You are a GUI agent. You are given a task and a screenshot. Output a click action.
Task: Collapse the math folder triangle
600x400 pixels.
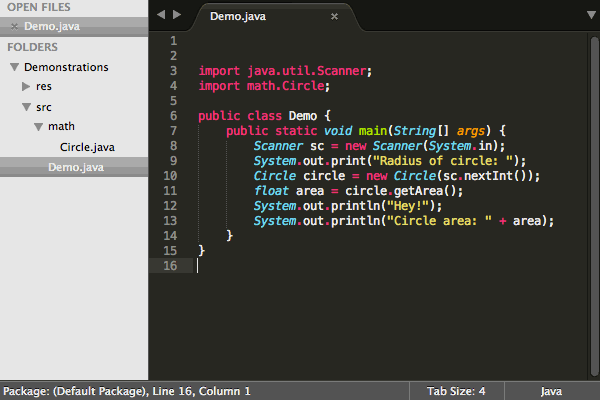pyautogui.click(x=38, y=127)
